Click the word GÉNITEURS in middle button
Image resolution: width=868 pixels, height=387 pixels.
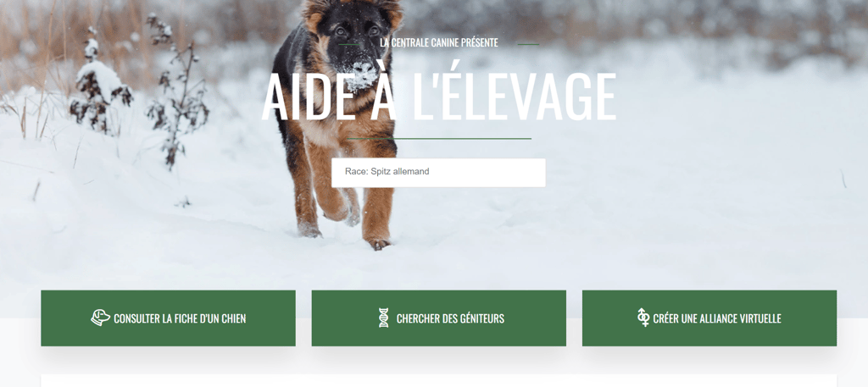[476, 319]
